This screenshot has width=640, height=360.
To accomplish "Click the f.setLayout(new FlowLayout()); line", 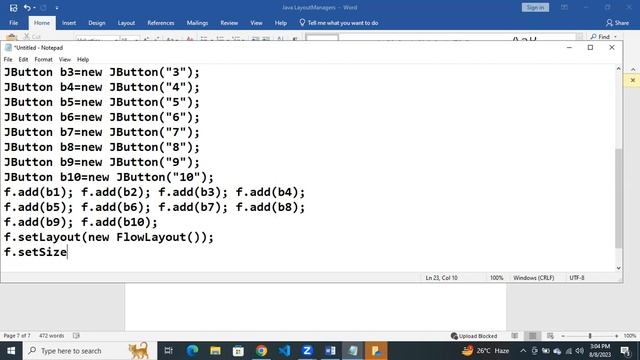I will point(109,237).
